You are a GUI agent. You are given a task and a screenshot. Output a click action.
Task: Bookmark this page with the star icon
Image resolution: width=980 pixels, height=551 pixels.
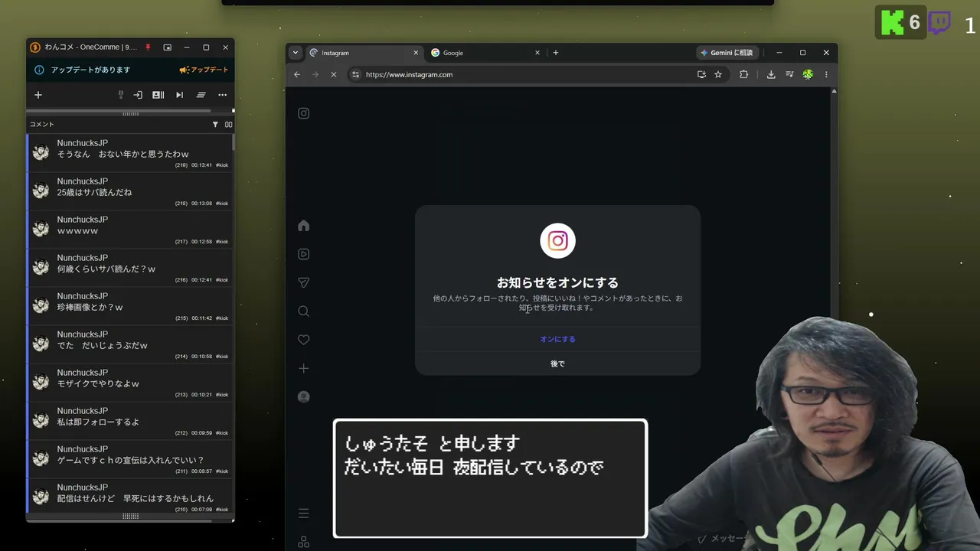click(718, 74)
